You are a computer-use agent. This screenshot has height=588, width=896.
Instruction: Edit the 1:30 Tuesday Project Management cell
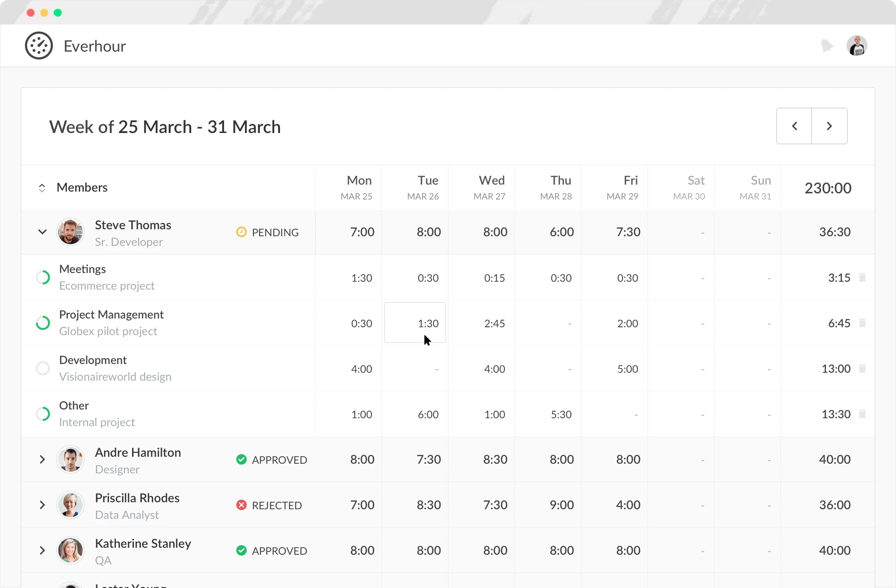pyautogui.click(x=415, y=323)
